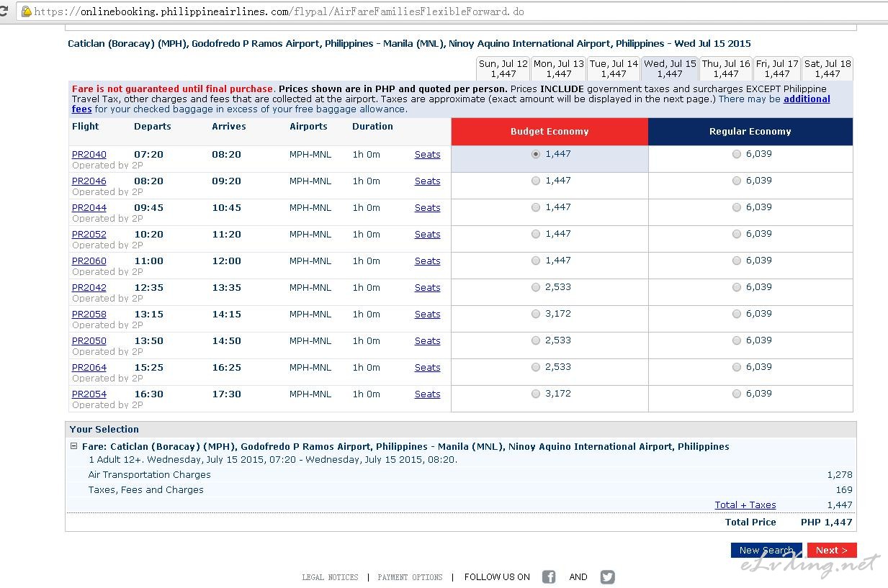Pick Regular Economy fare for flight PR2058
Image resolution: width=888 pixels, height=588 pixels.
(737, 314)
